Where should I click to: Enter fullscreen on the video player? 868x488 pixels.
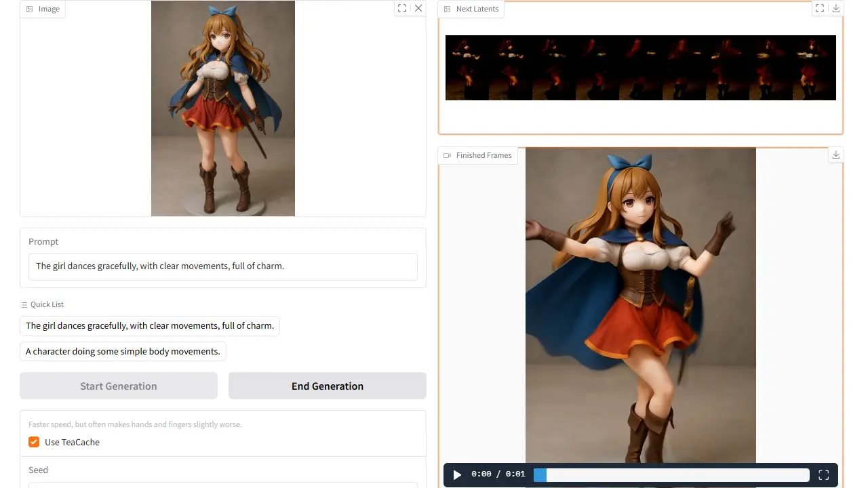[824, 474]
